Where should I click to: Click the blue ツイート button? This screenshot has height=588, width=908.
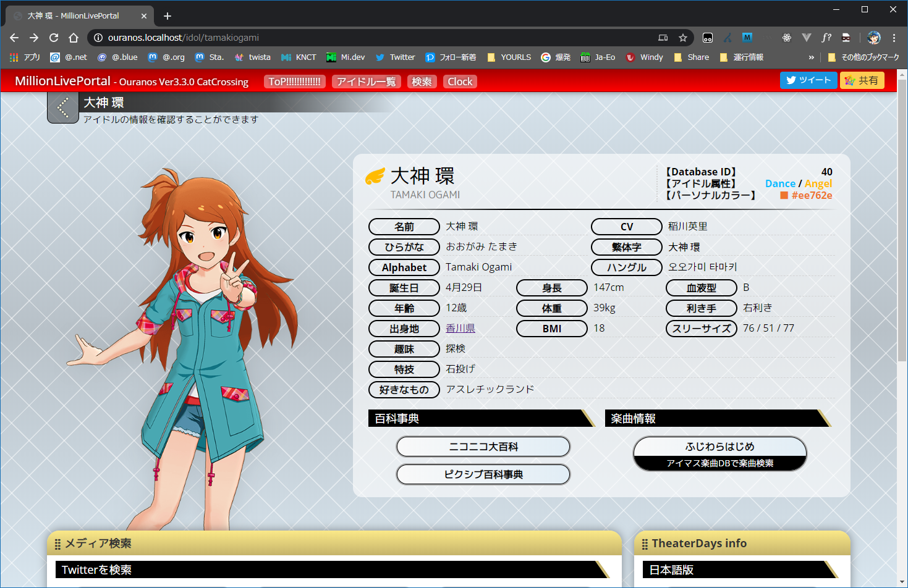click(808, 80)
